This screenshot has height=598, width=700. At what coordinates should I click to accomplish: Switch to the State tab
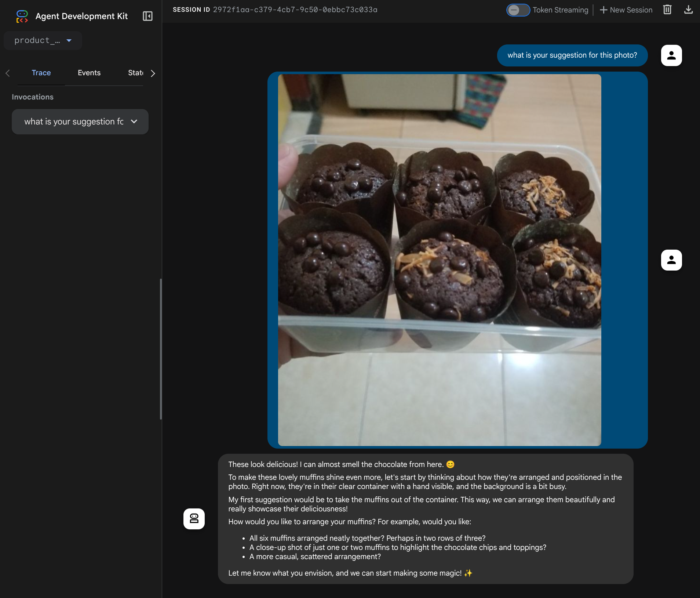pos(136,73)
